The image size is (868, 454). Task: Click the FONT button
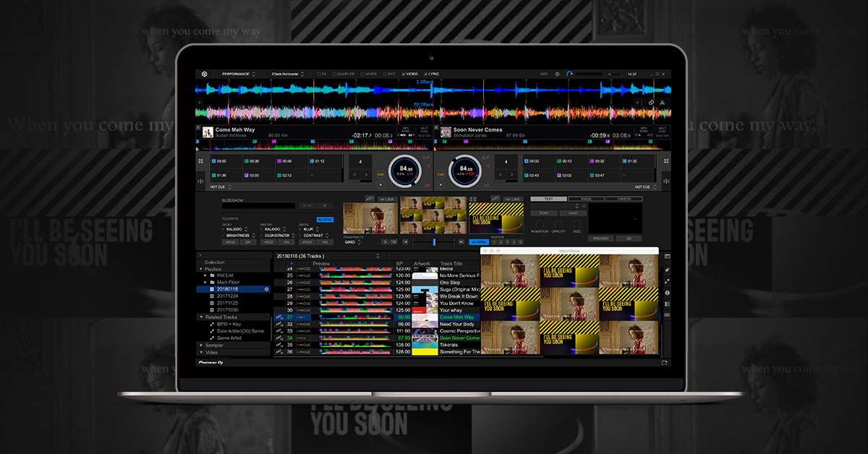point(543,213)
